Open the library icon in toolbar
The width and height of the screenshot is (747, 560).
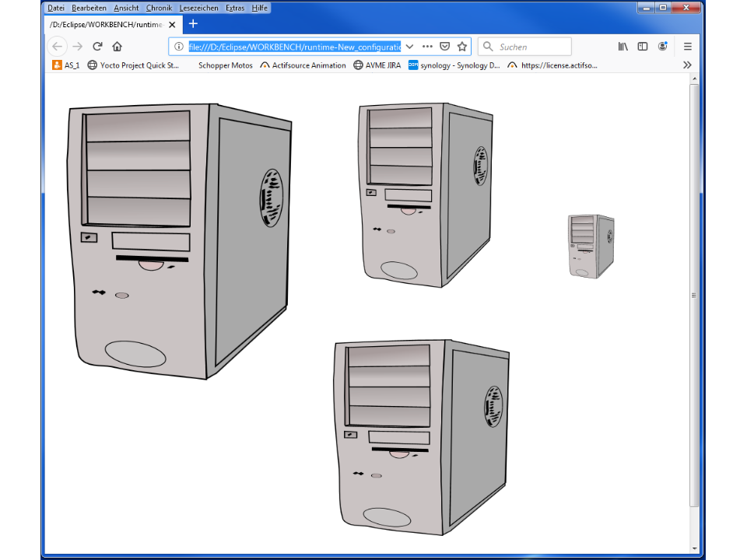pos(622,47)
